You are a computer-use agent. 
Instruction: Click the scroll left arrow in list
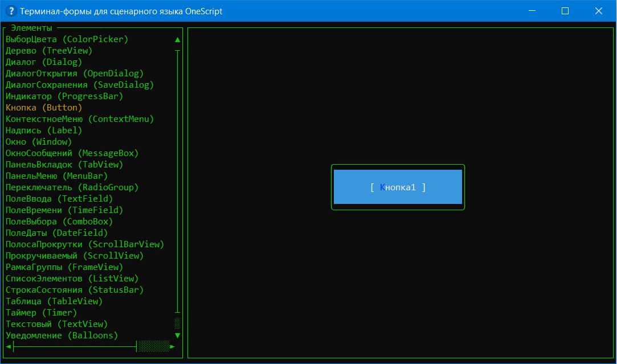[9, 346]
